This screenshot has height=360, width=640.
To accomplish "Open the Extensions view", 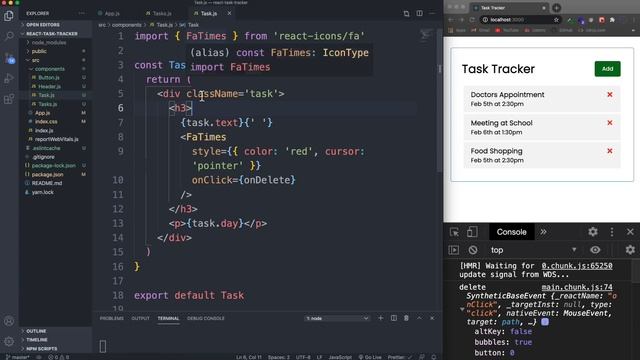I will 9,99.
